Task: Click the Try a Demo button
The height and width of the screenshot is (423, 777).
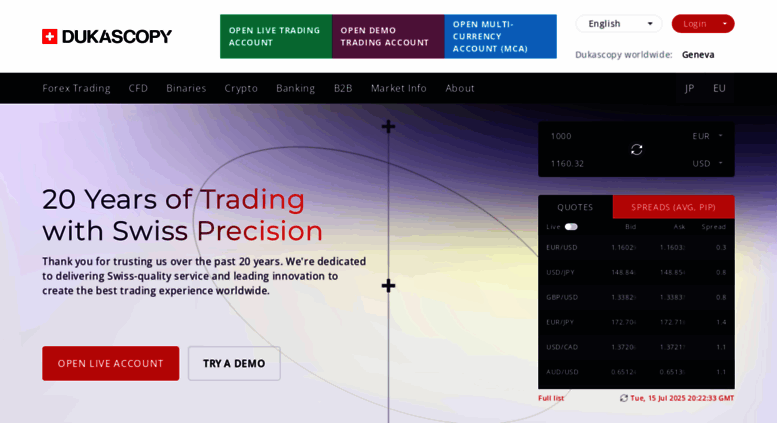Action: 234,364
